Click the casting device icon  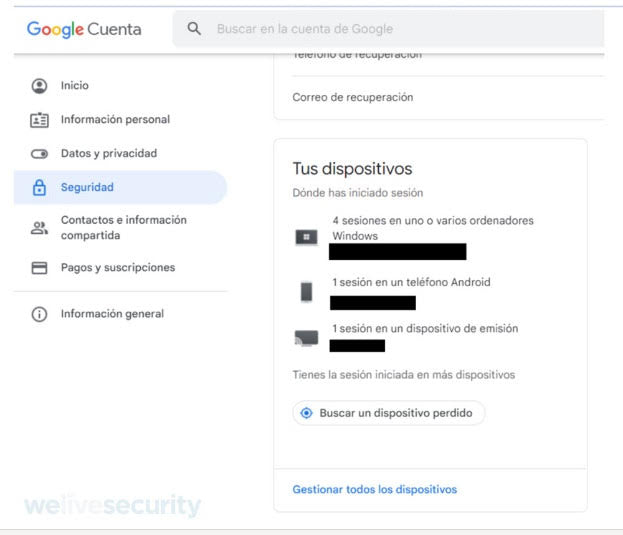(306, 338)
